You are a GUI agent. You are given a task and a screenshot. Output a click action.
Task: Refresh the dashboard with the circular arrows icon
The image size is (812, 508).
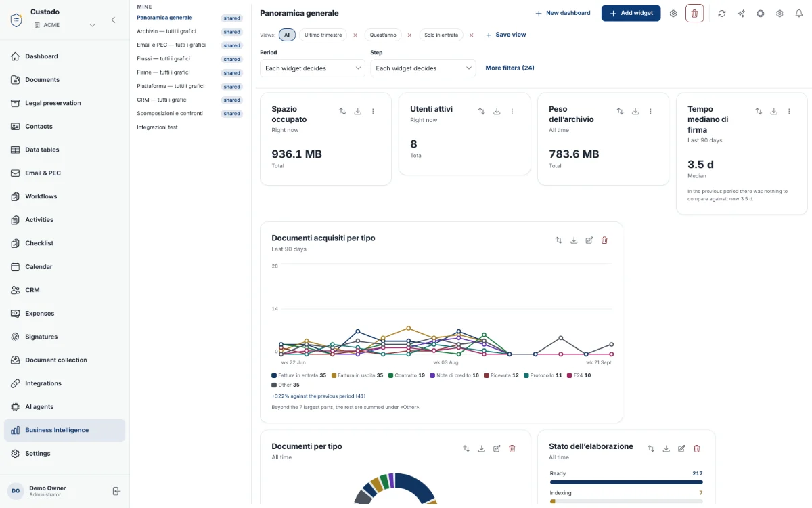[722, 14]
